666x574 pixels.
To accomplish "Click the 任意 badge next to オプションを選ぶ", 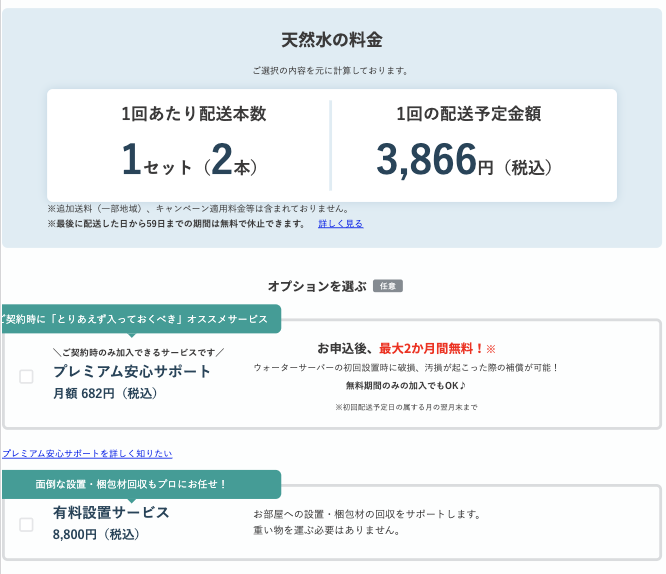I will pyautogui.click(x=388, y=286).
